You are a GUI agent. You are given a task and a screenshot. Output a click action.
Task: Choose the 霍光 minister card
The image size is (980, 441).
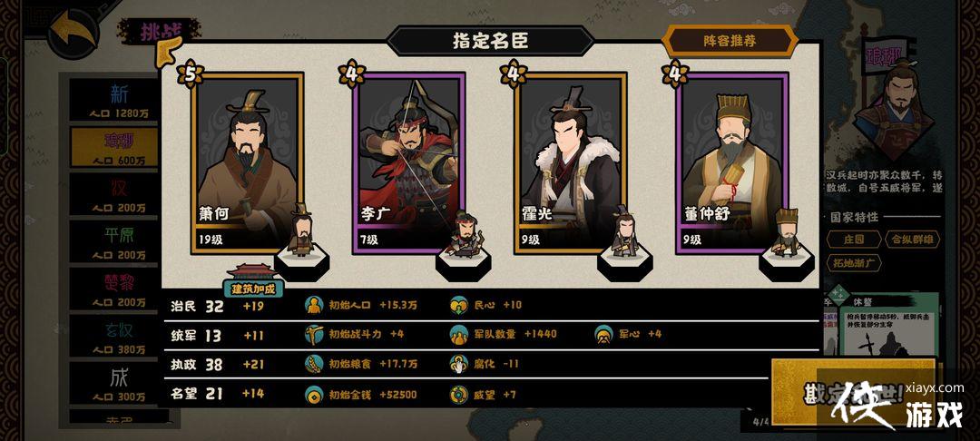point(570,163)
